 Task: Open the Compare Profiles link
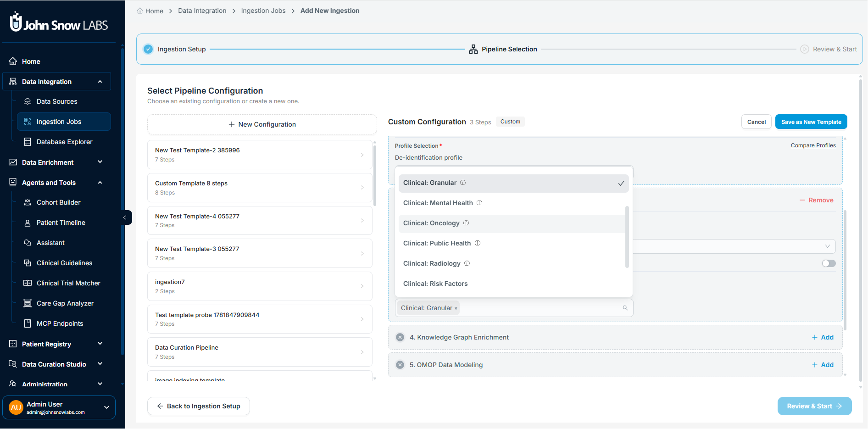click(813, 145)
